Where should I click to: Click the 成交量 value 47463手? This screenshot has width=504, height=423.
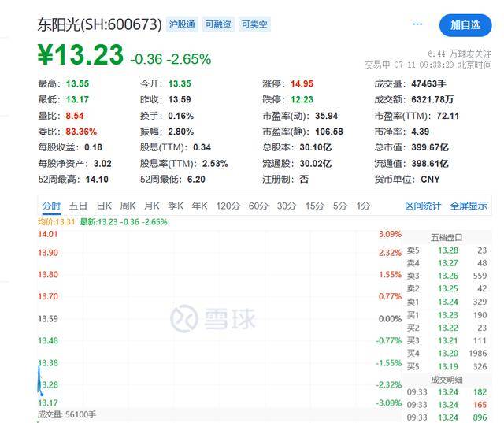428,84
